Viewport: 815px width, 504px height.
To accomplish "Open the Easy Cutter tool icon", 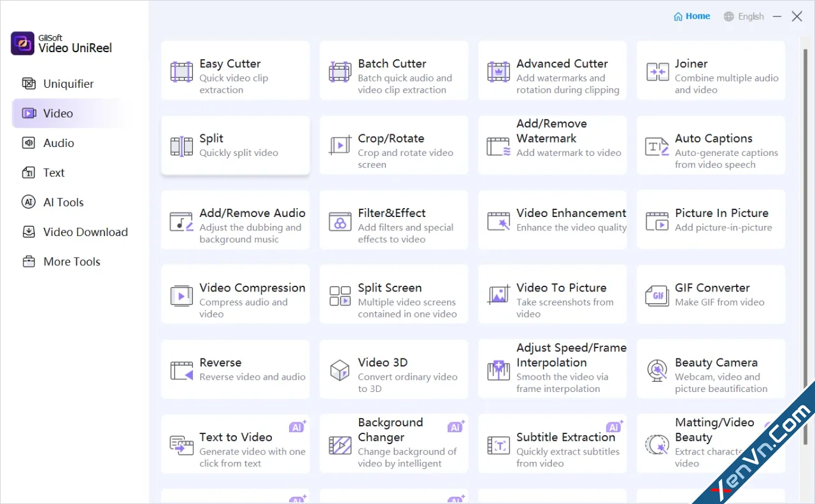I will pos(181,71).
